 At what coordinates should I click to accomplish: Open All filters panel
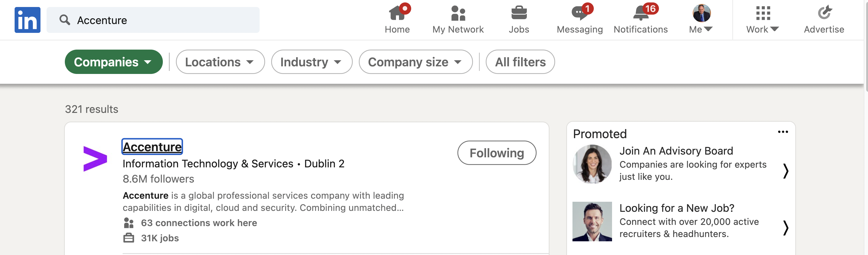(x=520, y=62)
